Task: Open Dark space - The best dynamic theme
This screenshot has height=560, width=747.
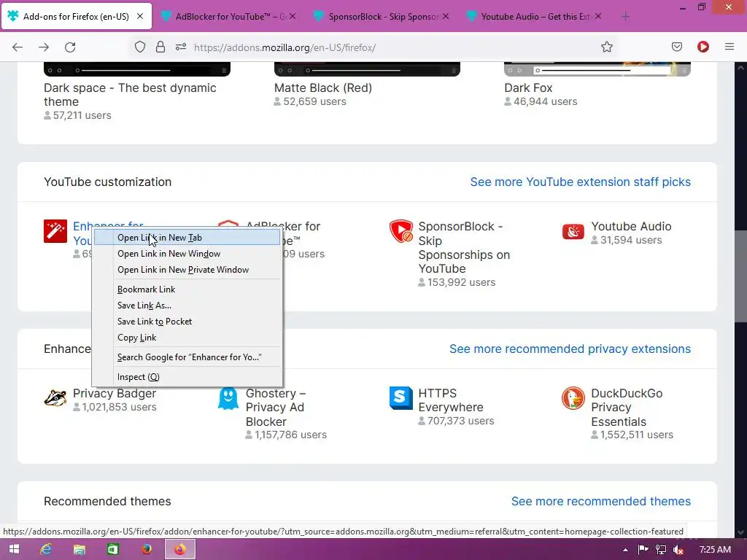Action: (130, 95)
